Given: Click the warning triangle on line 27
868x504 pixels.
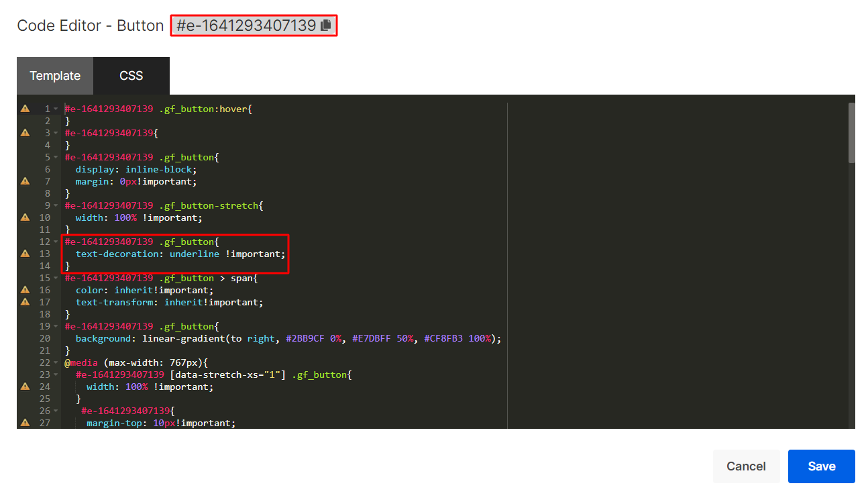Looking at the screenshot, I should click(25, 422).
